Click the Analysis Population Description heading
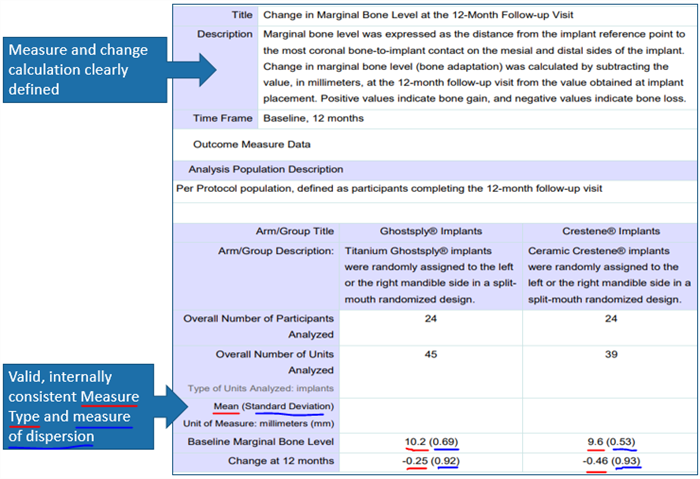 [x=265, y=169]
